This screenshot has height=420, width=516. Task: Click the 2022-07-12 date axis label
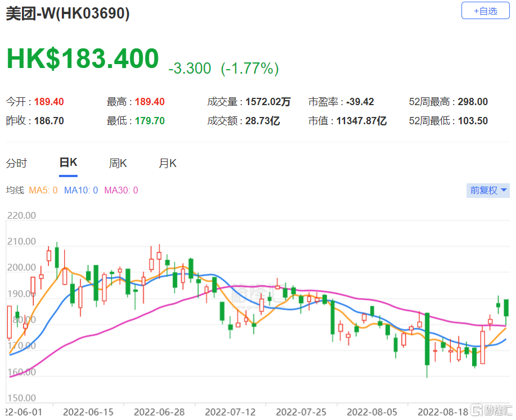pos(230,412)
